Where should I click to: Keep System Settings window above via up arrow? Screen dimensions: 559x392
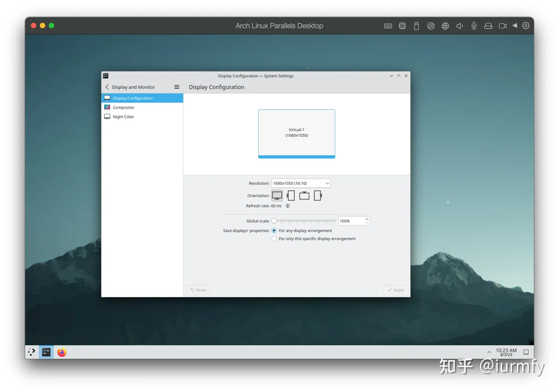(x=399, y=76)
